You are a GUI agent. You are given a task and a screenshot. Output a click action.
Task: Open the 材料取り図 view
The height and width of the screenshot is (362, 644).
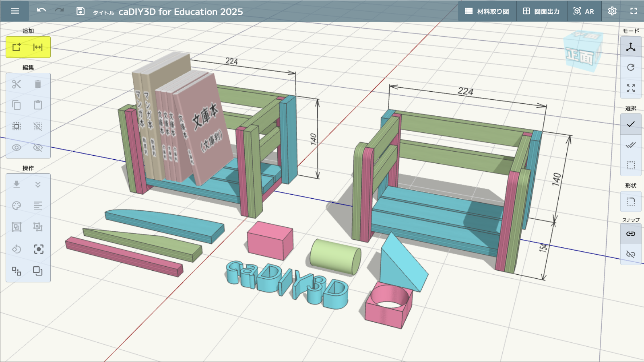(487, 11)
